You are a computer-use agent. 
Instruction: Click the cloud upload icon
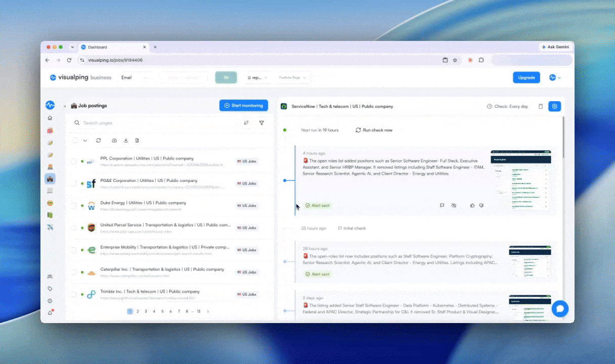(114, 141)
